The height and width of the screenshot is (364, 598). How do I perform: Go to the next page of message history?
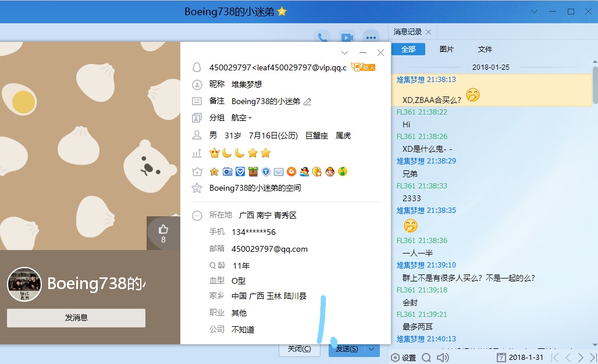click(x=581, y=357)
